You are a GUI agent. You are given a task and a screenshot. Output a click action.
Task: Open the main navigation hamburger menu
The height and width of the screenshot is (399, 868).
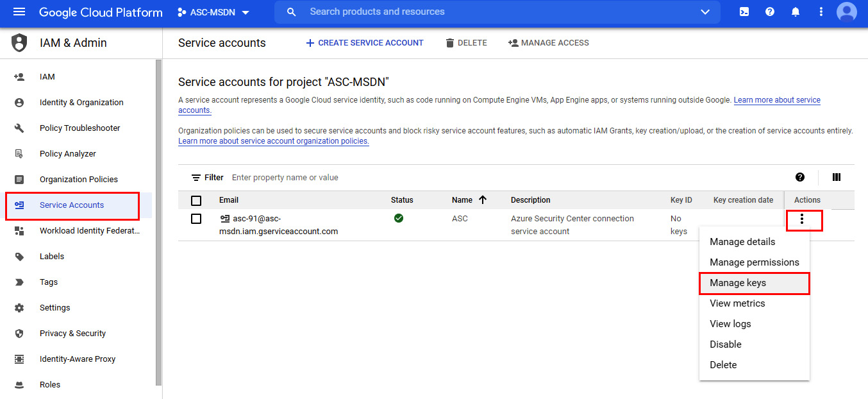tap(19, 12)
